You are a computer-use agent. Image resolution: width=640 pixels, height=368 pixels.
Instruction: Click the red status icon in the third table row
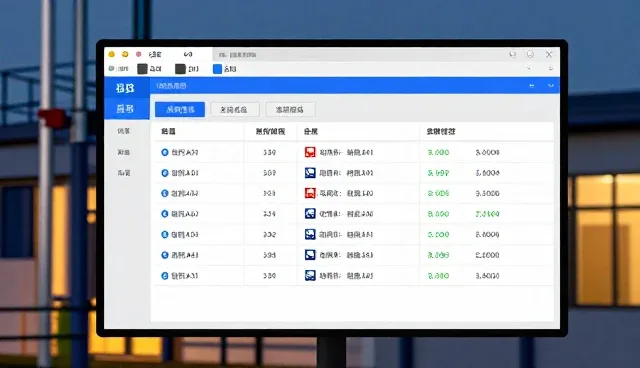click(310, 193)
